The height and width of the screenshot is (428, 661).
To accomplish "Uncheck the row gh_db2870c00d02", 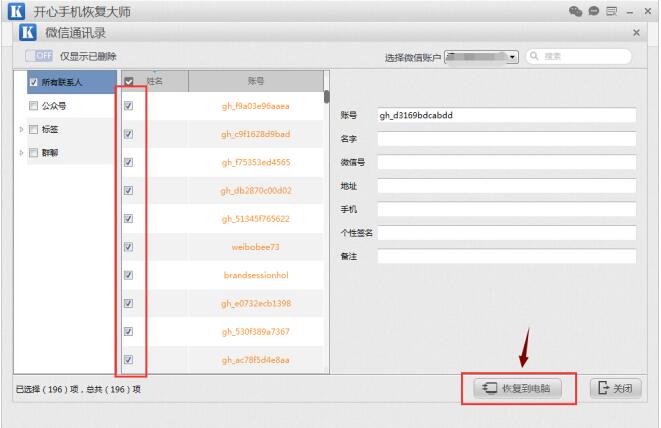I will (129, 191).
